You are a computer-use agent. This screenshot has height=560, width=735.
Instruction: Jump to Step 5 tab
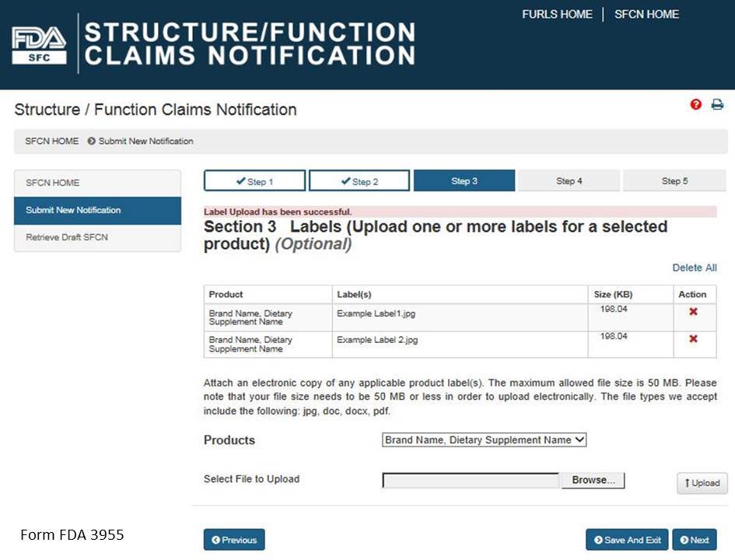coord(674,181)
